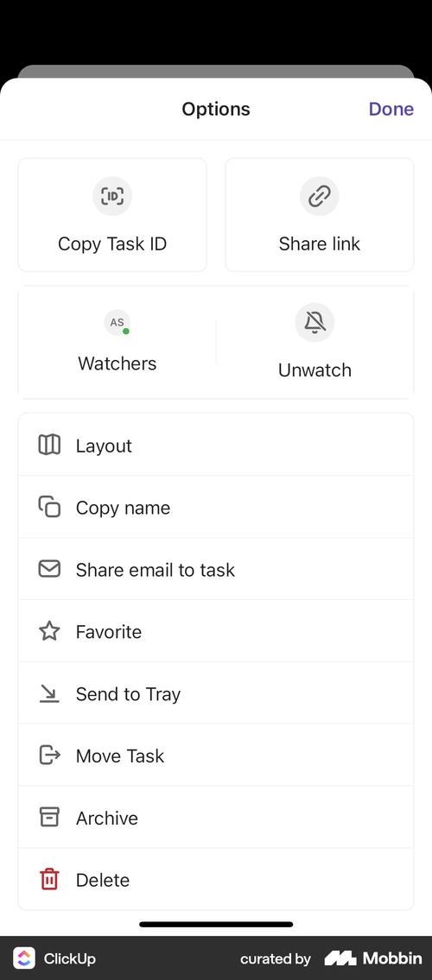Select the Layout menu entry
Screen dimensions: 432x980
[x=216, y=445]
